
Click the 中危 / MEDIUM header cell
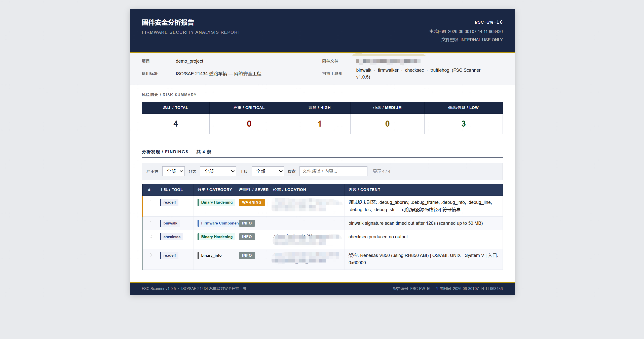[387, 108]
